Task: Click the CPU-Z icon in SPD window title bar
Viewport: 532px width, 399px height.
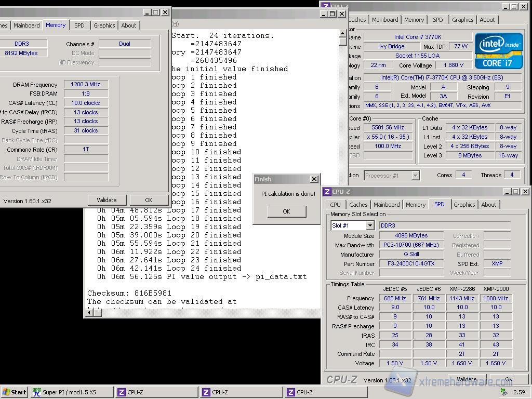Action: tap(327, 192)
